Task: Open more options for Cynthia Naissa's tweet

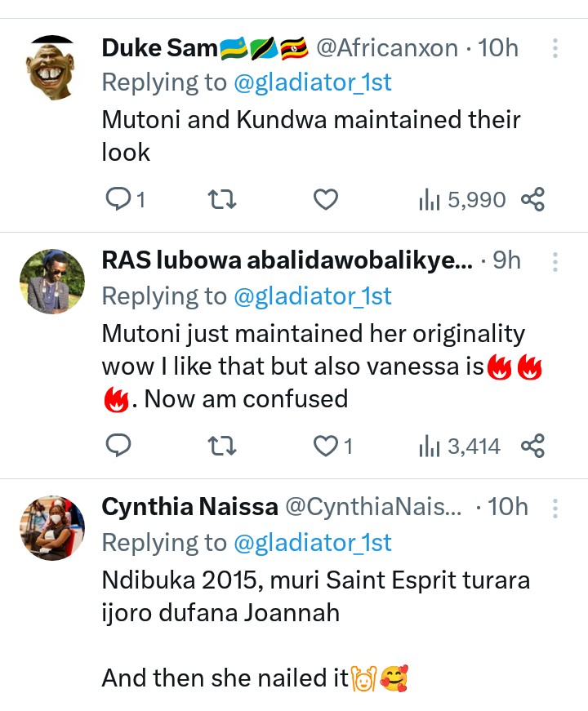Action: 555,509
